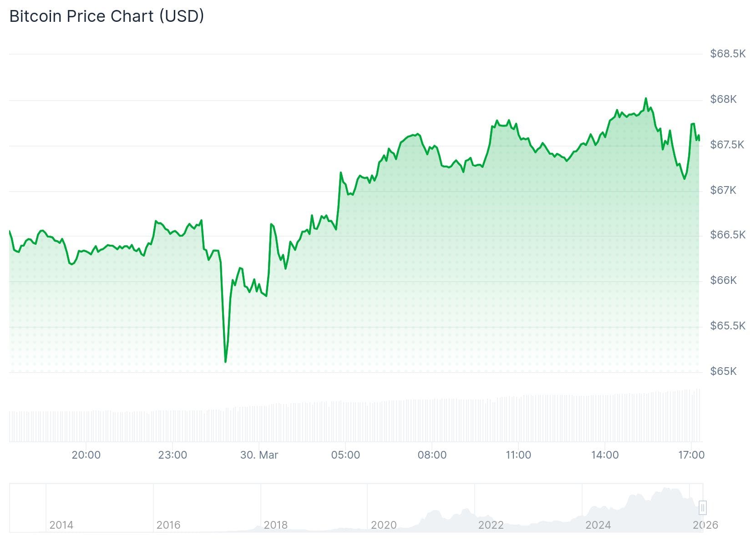The height and width of the screenshot is (546, 756).
Task: Click the $66.5K price axis label
Action: (x=727, y=235)
